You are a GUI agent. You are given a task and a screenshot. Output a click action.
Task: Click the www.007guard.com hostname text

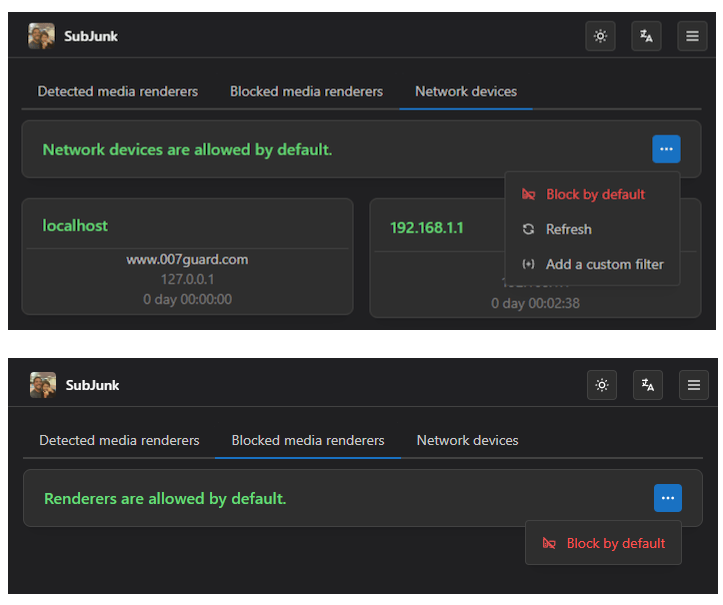pyautogui.click(x=187, y=259)
